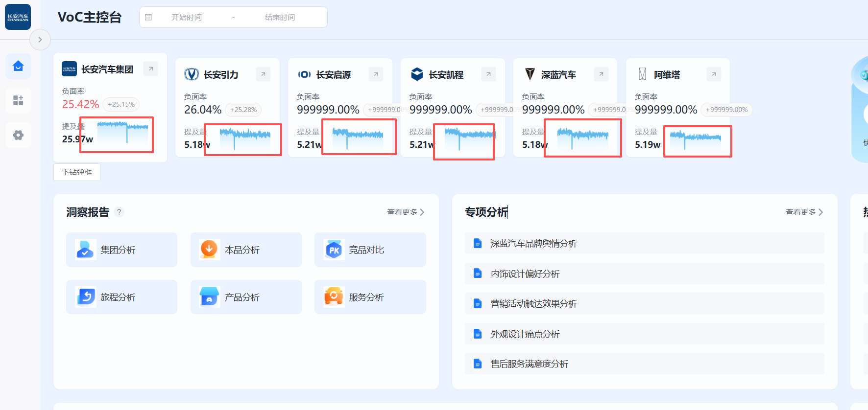Open the 旅程分析 report tile
868x410 pixels.
[x=121, y=297]
